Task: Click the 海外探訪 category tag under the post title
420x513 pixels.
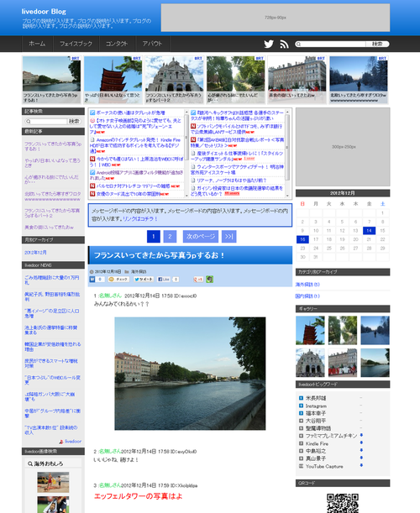Action: (x=139, y=271)
